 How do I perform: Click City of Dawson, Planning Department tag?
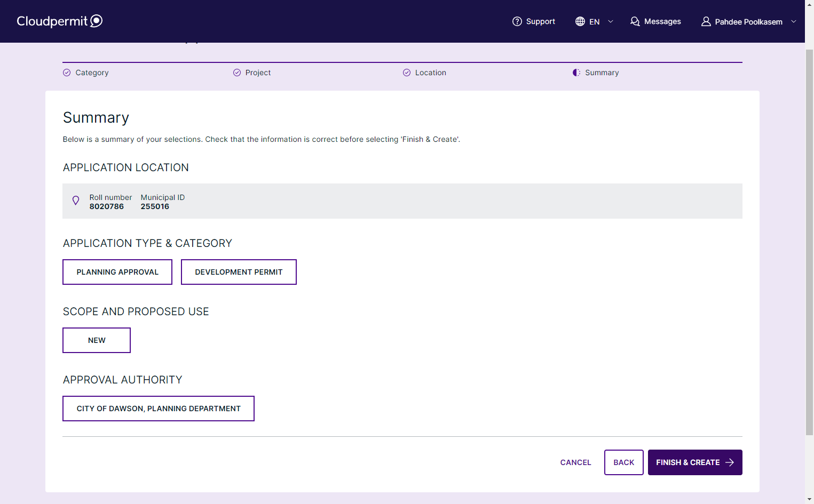(159, 409)
